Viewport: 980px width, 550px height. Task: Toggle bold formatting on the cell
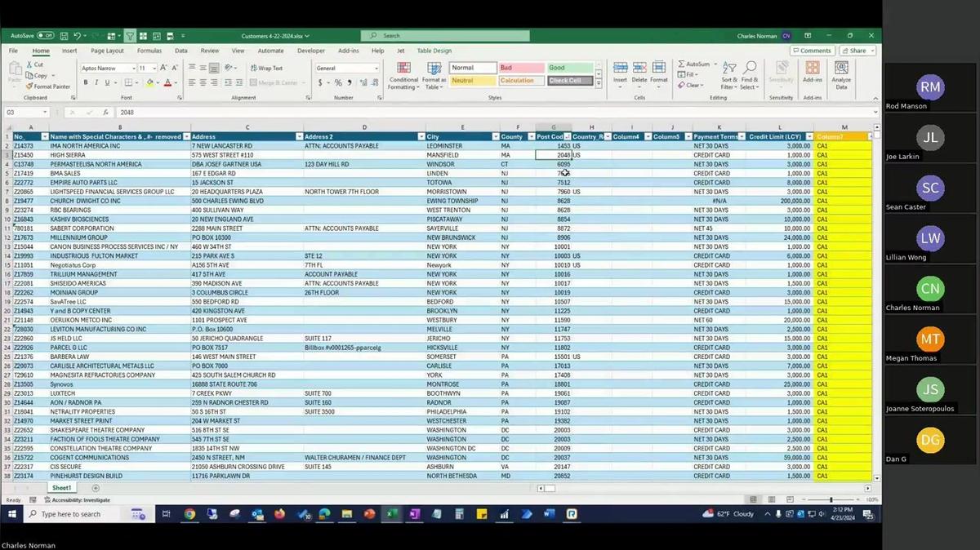(86, 82)
